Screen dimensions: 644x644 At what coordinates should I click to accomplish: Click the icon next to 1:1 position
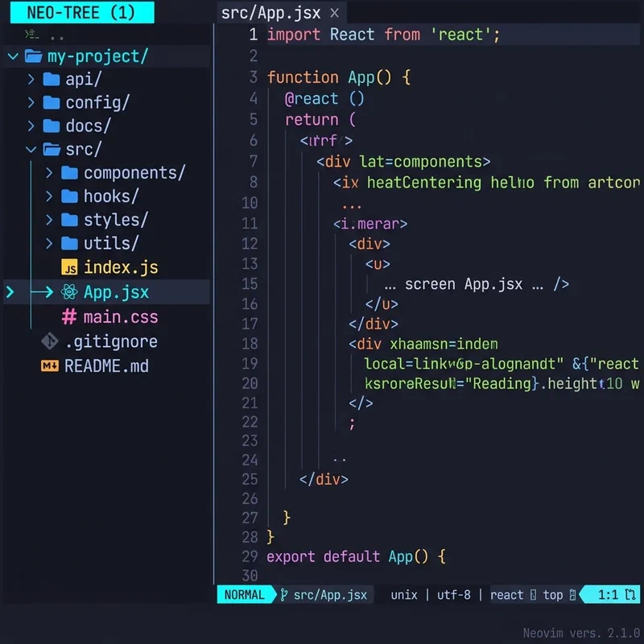630,595
